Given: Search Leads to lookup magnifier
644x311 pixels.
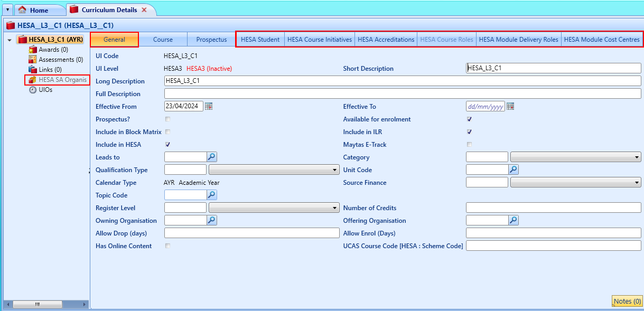Looking at the screenshot, I should click(x=211, y=157).
